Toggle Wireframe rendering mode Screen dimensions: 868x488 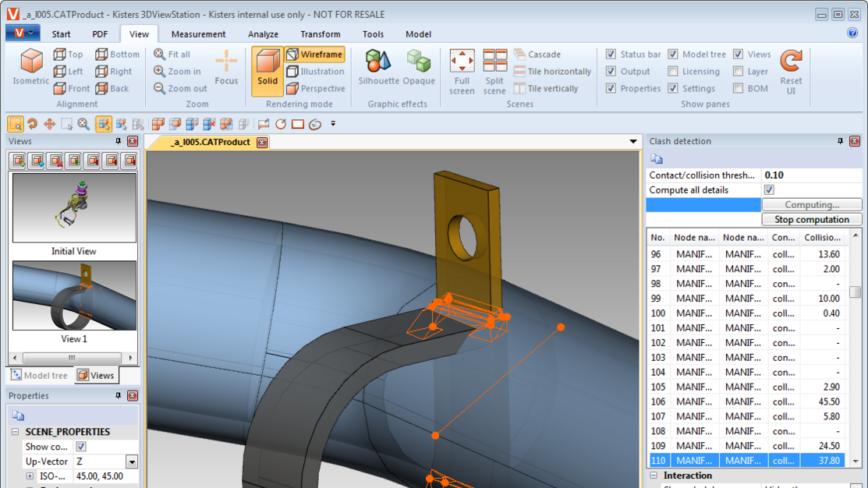pyautogui.click(x=314, y=55)
